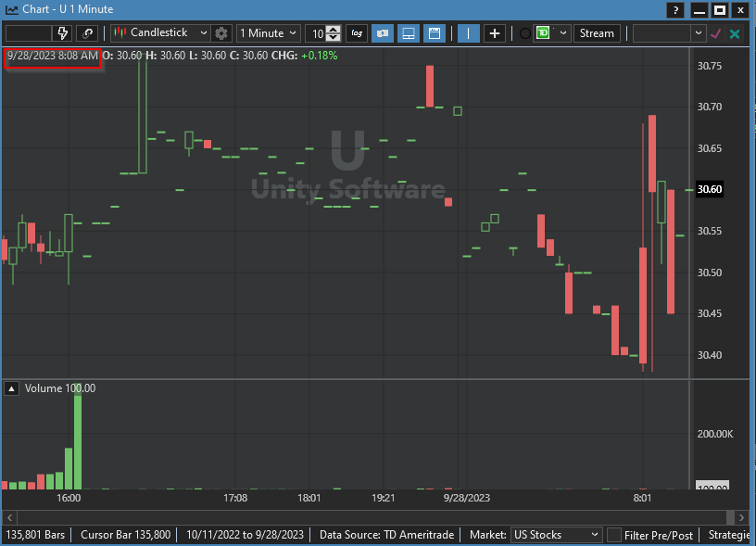Click the symbol link chain icon
Image resolution: width=756 pixels, height=546 pixels.
coord(88,33)
